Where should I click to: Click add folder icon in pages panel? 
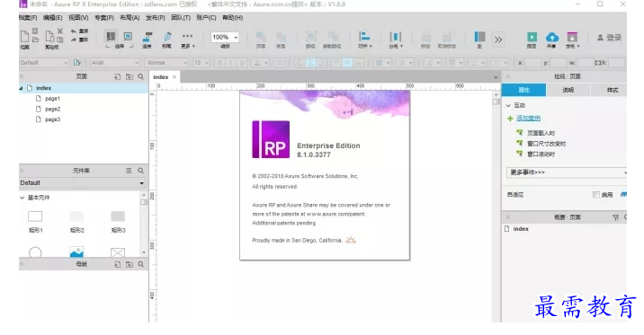click(130, 76)
